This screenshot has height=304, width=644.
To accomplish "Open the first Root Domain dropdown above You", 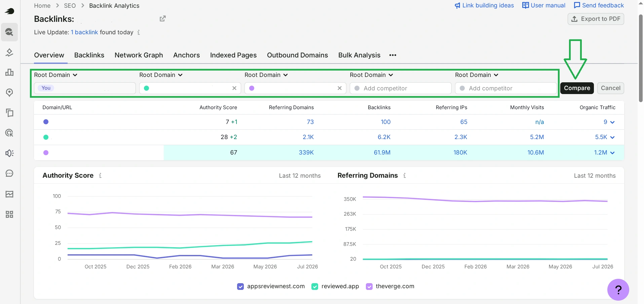I will pyautogui.click(x=56, y=75).
